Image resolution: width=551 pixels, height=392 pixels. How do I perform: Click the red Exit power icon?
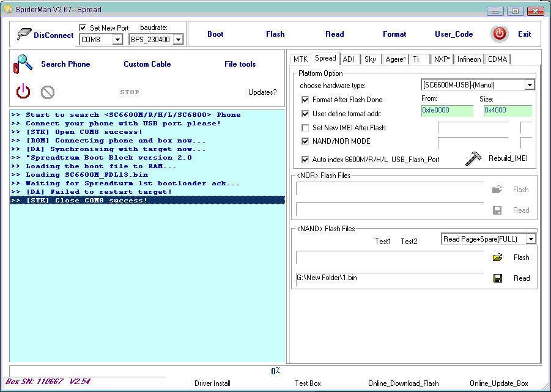tap(500, 34)
